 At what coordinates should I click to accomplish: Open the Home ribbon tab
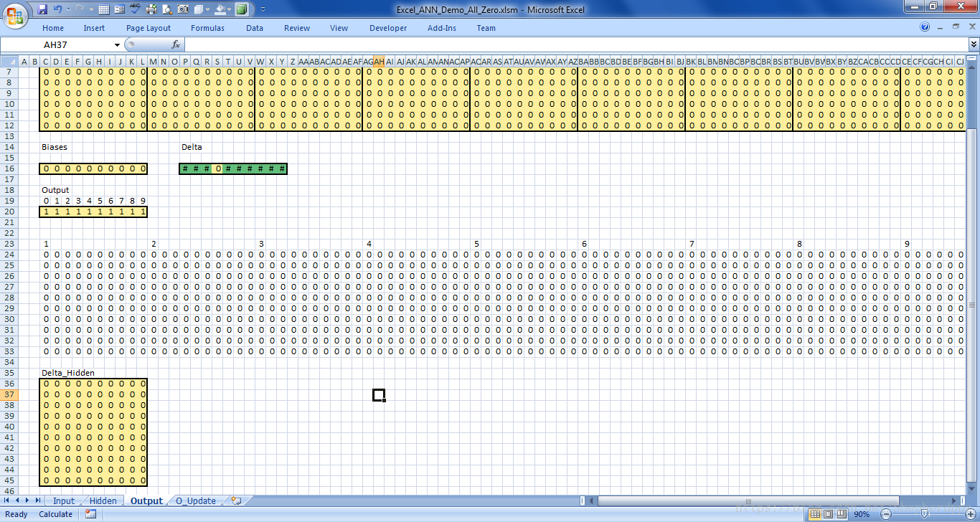point(53,28)
